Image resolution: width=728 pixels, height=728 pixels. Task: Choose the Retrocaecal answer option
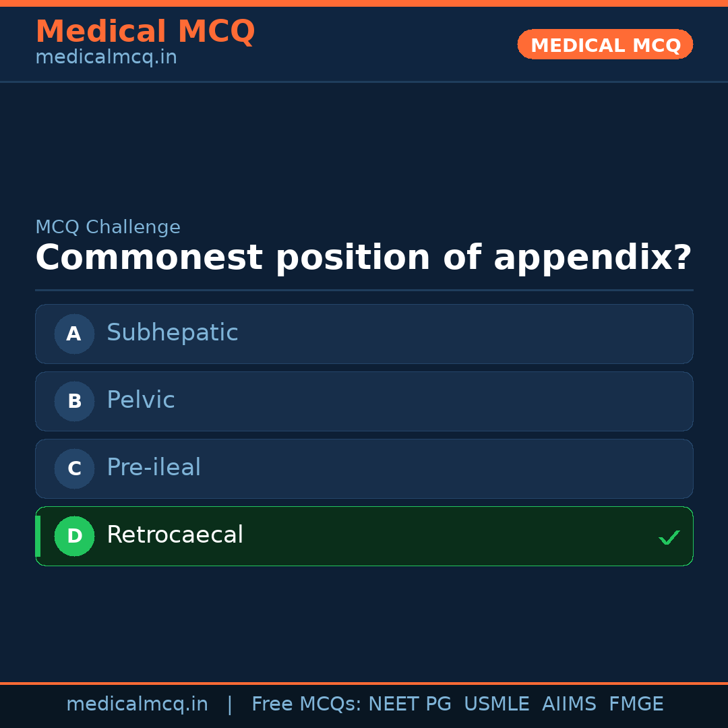coord(364,536)
